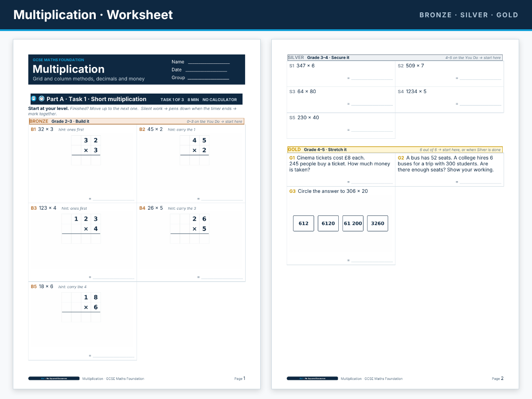Choose the 3260 answer box
The width and height of the screenshot is (532, 399).
pos(378,223)
